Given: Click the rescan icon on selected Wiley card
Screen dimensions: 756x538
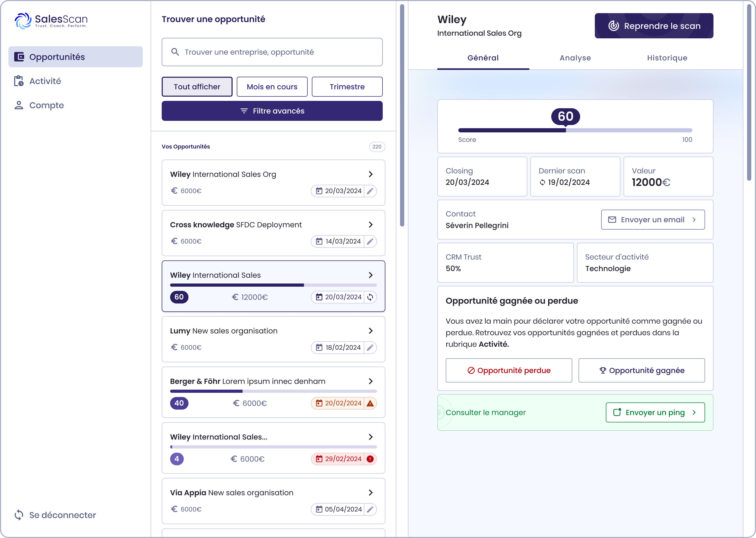Looking at the screenshot, I should coord(370,297).
